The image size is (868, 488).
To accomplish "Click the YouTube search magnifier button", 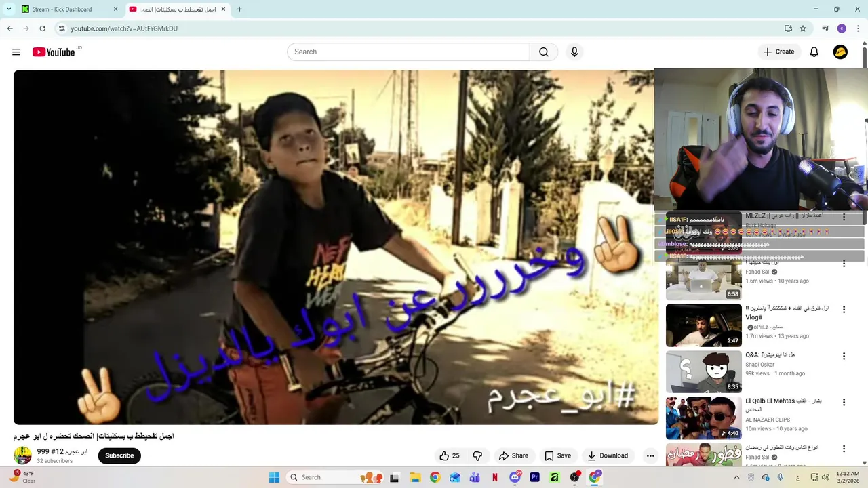I will pyautogui.click(x=544, y=52).
